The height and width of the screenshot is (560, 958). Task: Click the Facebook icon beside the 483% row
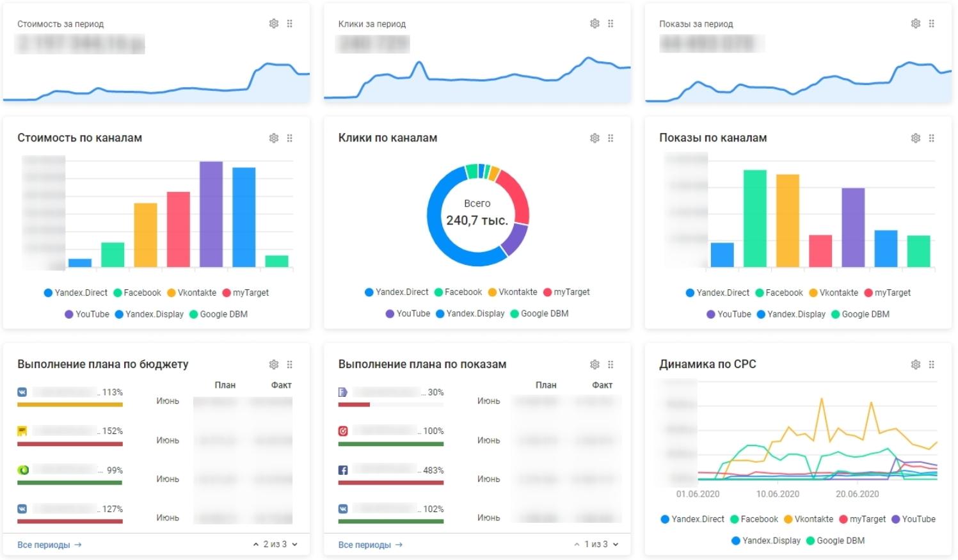[x=343, y=470]
